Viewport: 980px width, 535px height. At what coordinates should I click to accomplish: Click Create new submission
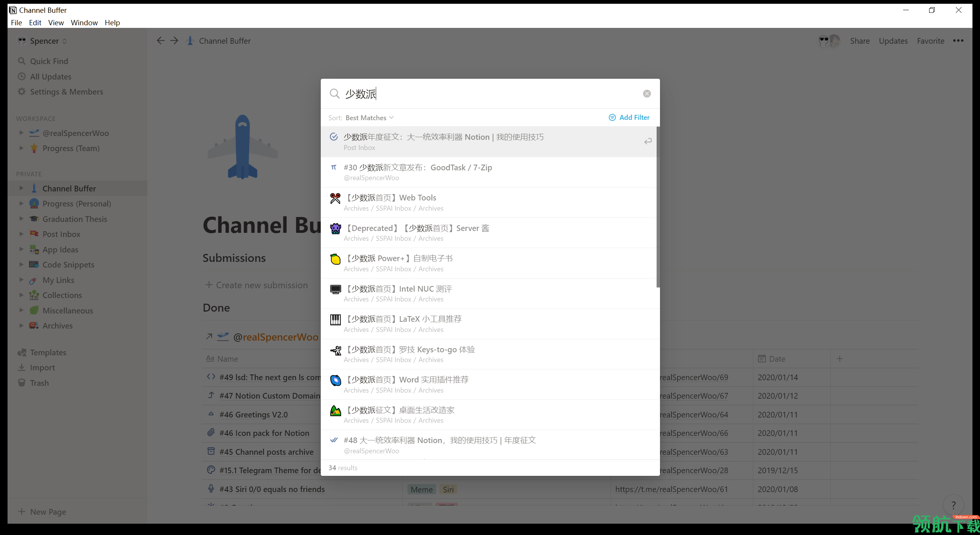[257, 285]
